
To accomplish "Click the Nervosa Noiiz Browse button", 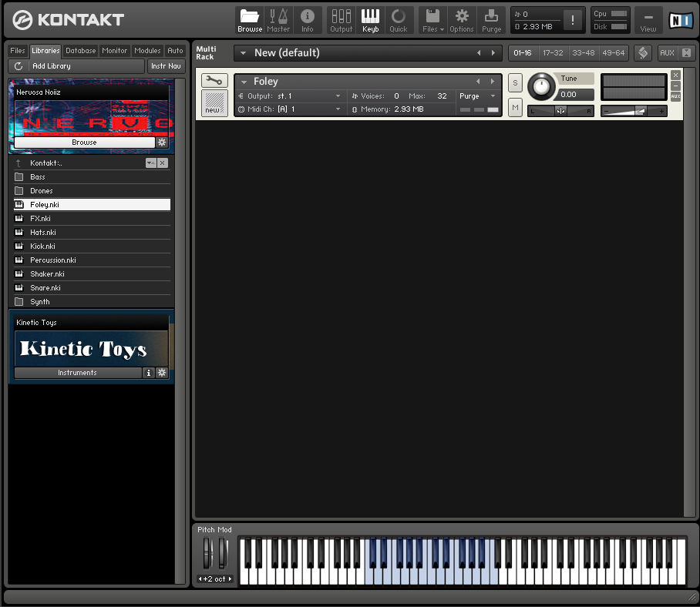I will 84,143.
